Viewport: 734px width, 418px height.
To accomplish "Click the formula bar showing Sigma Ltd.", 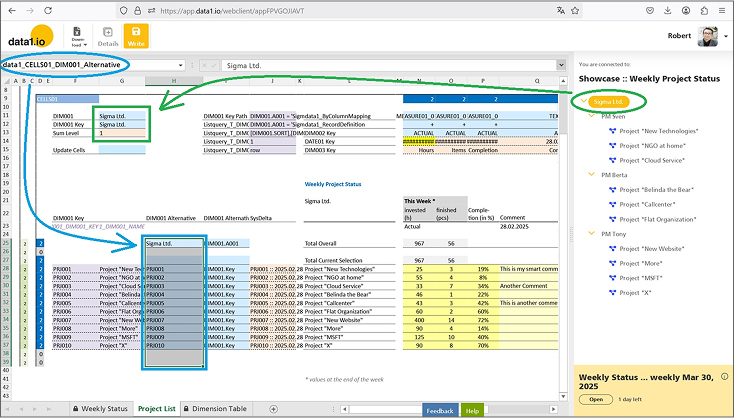I will pyautogui.click(x=389, y=66).
